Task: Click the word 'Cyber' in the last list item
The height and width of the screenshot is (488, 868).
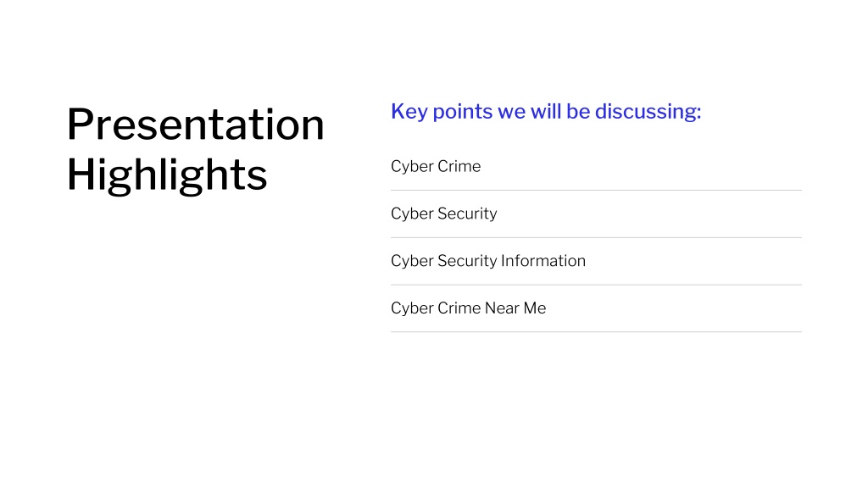Action: point(412,308)
